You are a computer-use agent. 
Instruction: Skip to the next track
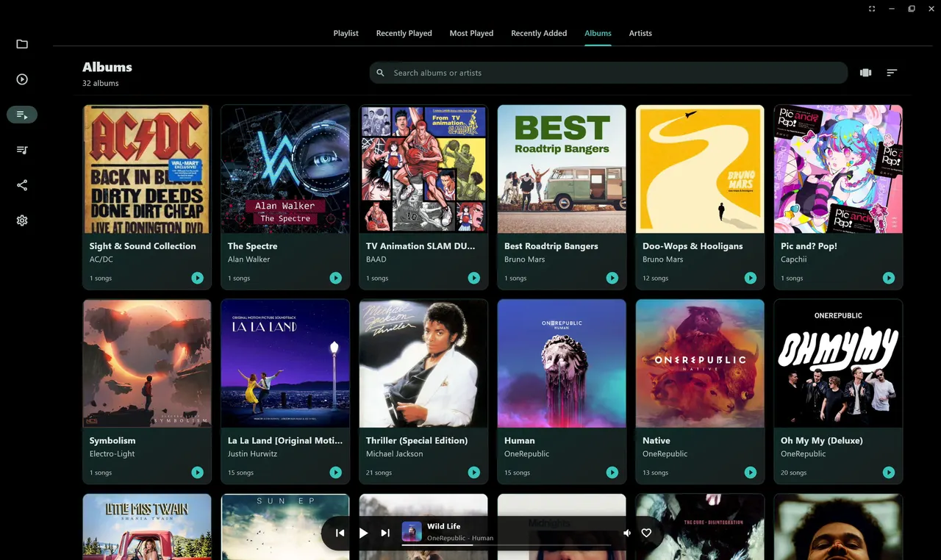(385, 533)
